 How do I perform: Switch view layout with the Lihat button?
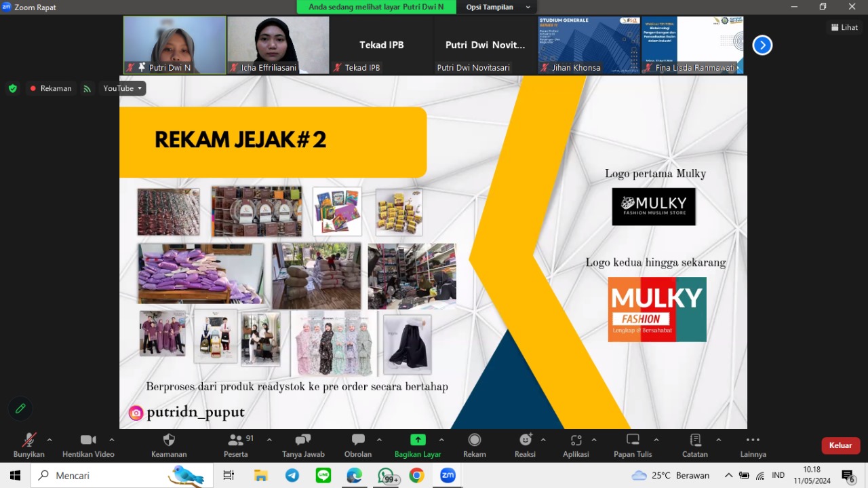click(x=844, y=27)
